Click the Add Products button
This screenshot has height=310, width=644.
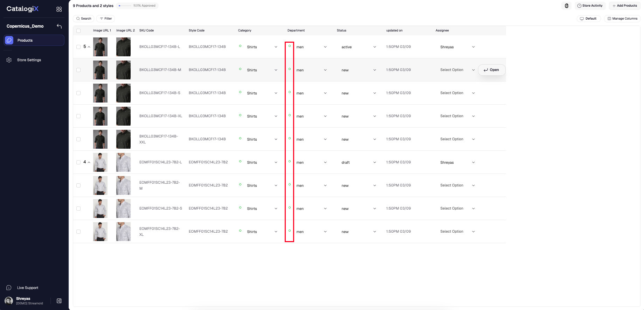click(624, 6)
